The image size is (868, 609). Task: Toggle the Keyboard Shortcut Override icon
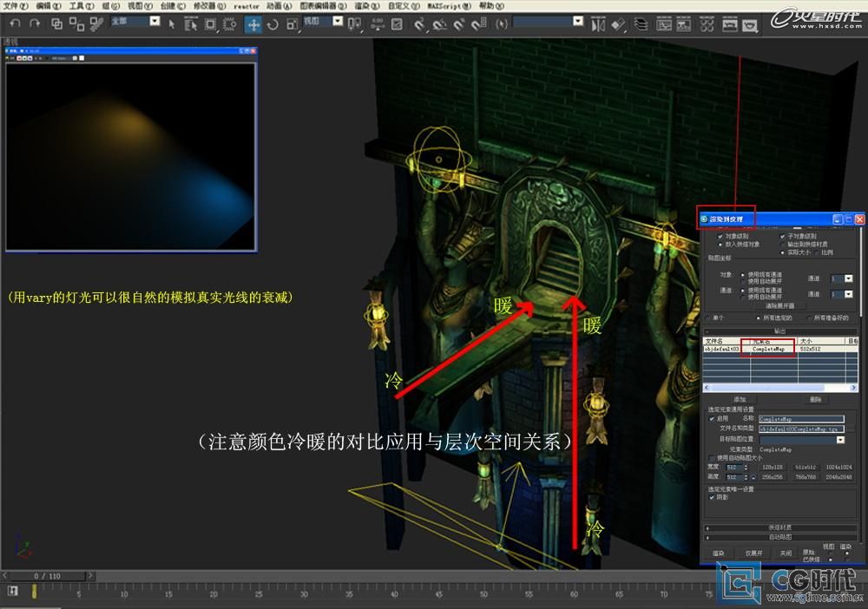tap(397, 24)
